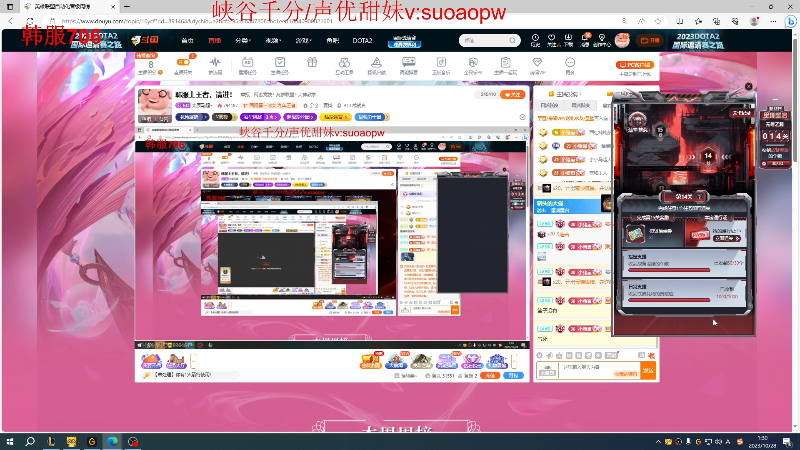Switch to the first chat panel tab
Screen dimensions: 800x450
pos(549,105)
